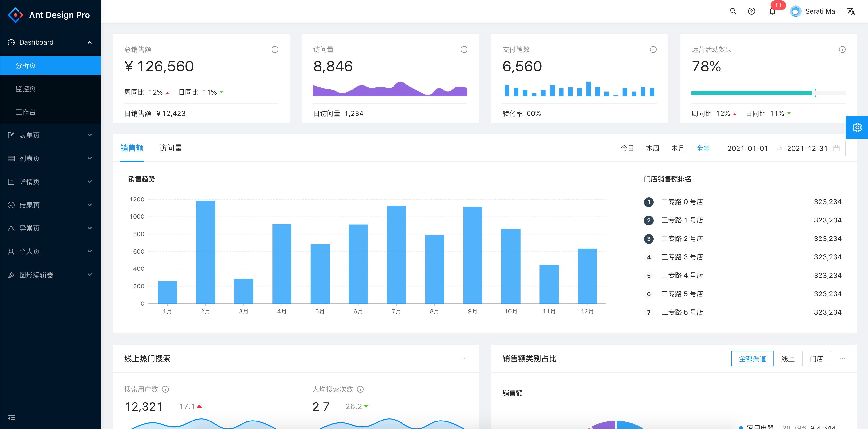Image resolution: width=868 pixels, height=429 pixels.
Task: Collapse the Dashboard sidebar menu
Action: pyautogui.click(x=50, y=42)
